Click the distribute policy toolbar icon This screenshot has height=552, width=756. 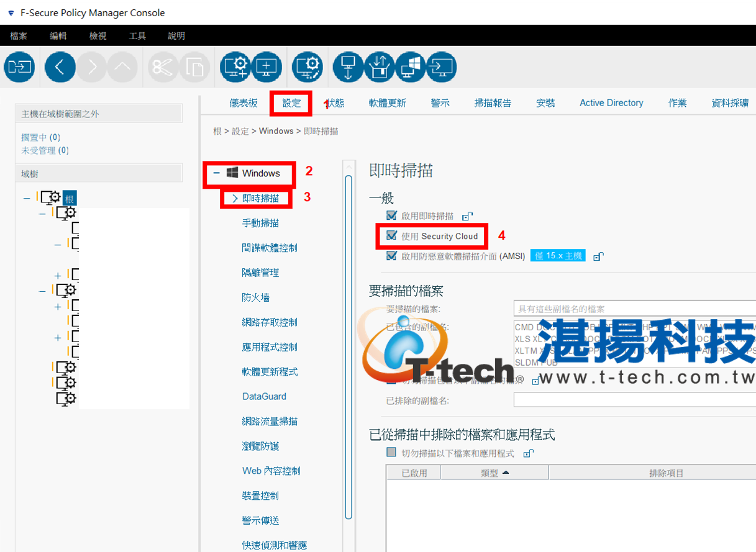coord(19,66)
